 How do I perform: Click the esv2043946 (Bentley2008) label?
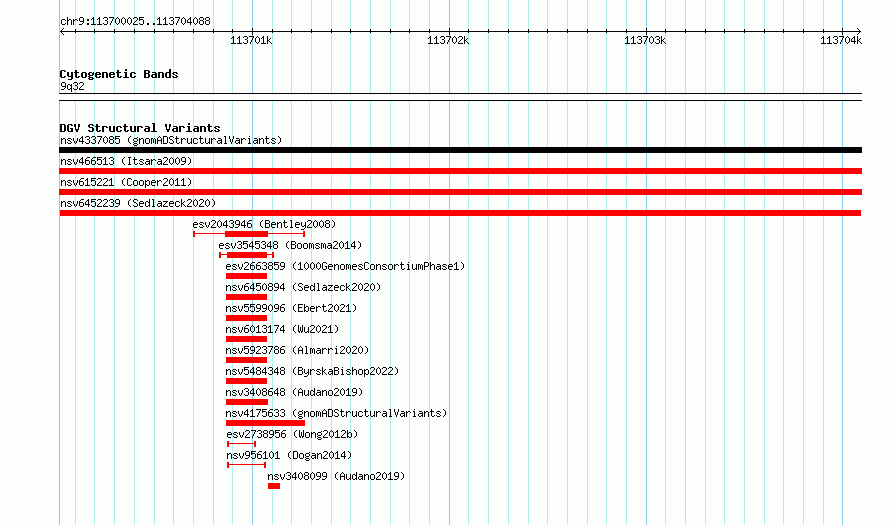tap(264, 224)
